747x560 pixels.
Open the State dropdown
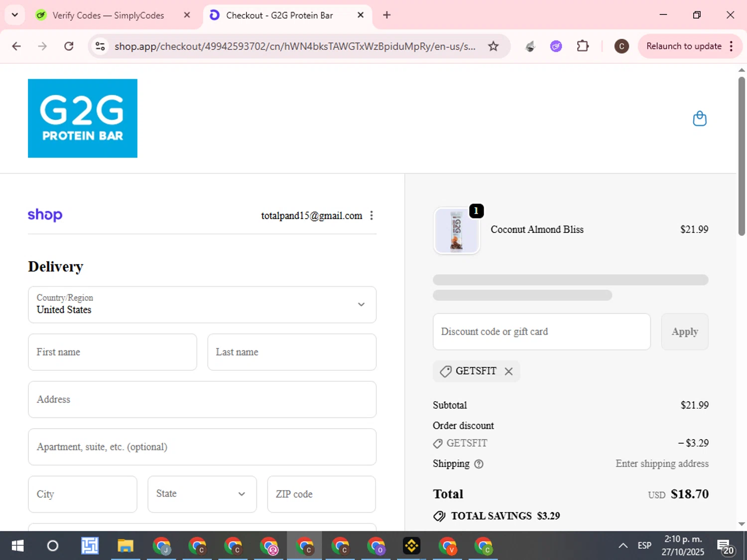(x=202, y=494)
